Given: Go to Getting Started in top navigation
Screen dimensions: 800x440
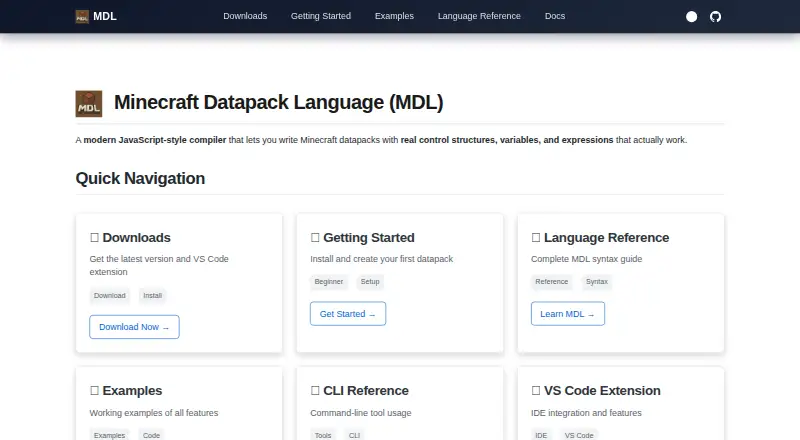Looking at the screenshot, I should pos(321,16).
